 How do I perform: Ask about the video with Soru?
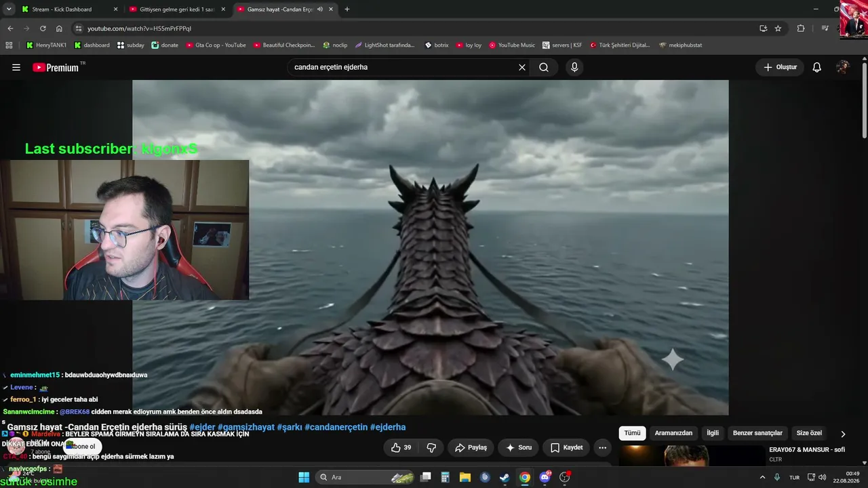coord(519,447)
